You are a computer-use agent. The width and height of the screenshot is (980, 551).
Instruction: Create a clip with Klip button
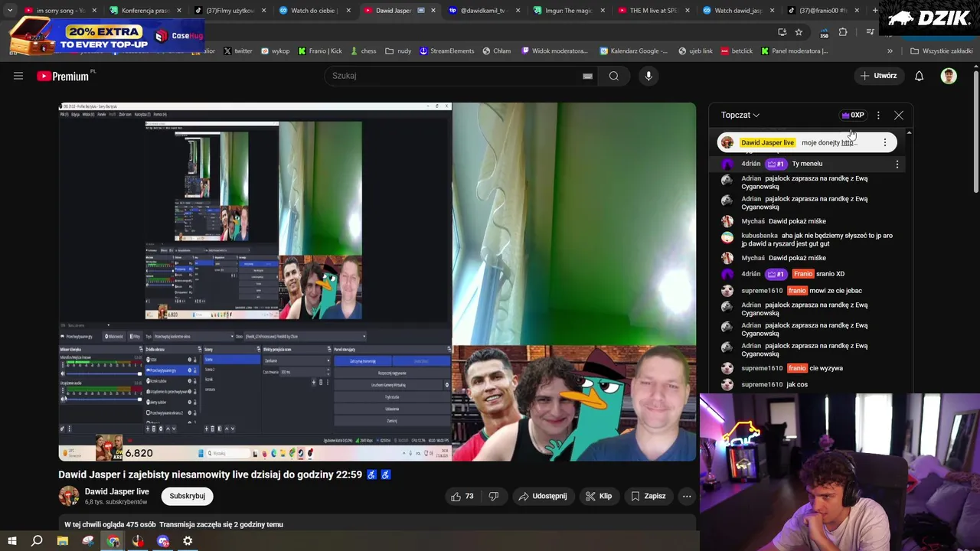pyautogui.click(x=598, y=496)
